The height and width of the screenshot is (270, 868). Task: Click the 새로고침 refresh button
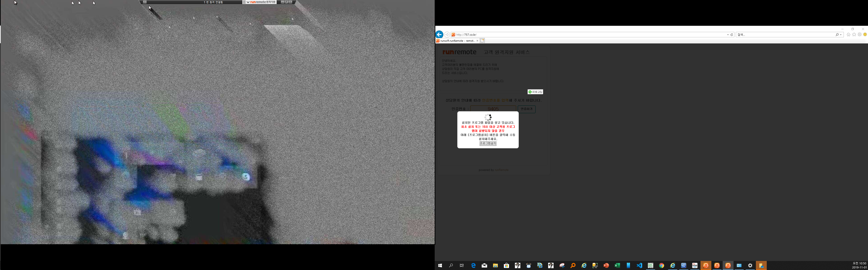point(535,92)
